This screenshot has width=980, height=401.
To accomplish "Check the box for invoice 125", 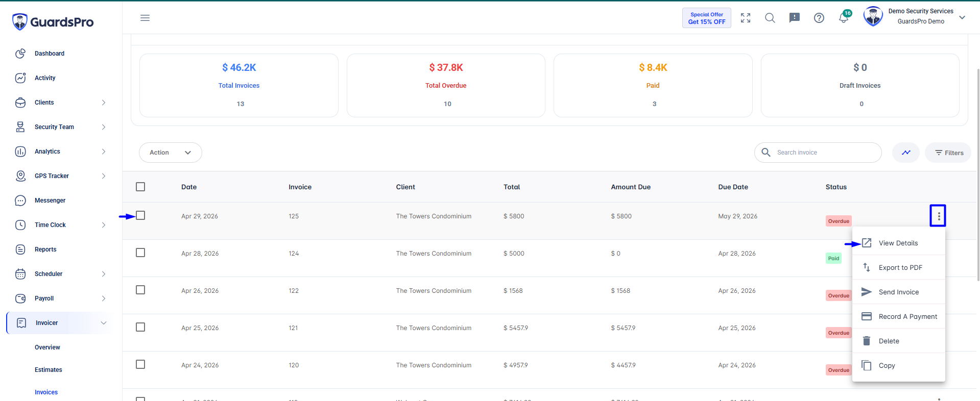I will point(140,215).
